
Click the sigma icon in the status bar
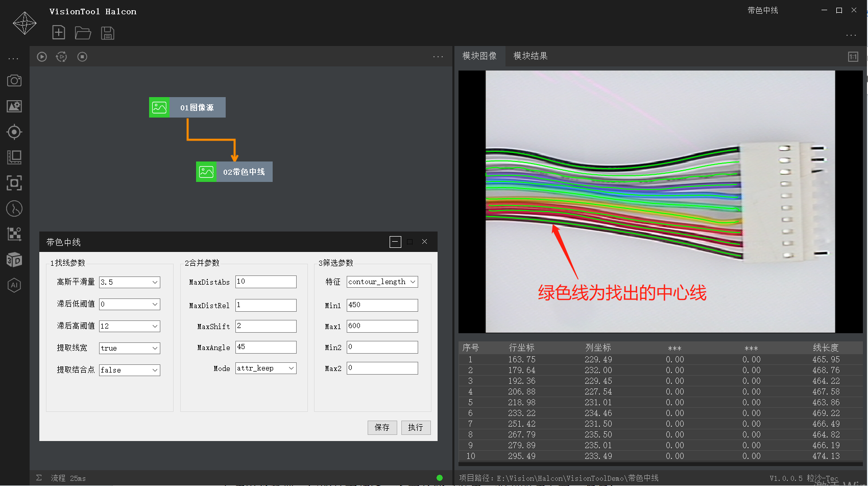click(39, 478)
